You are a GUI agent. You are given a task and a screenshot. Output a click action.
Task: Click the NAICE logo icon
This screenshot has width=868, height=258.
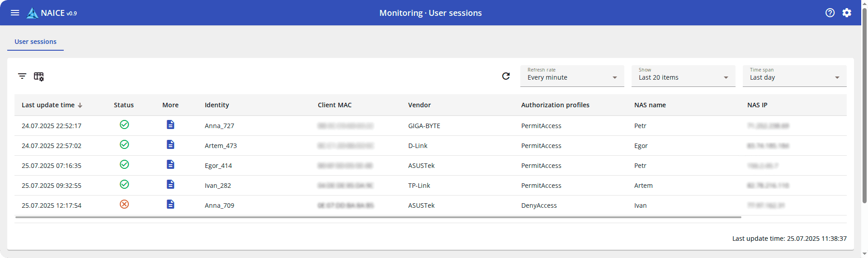(x=32, y=13)
